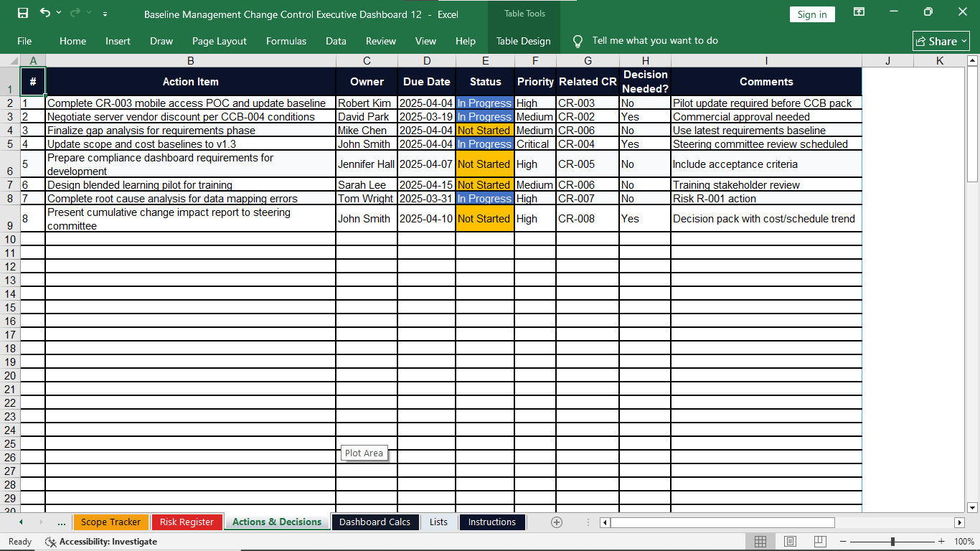Select Page Break Preview view icon

[820, 542]
